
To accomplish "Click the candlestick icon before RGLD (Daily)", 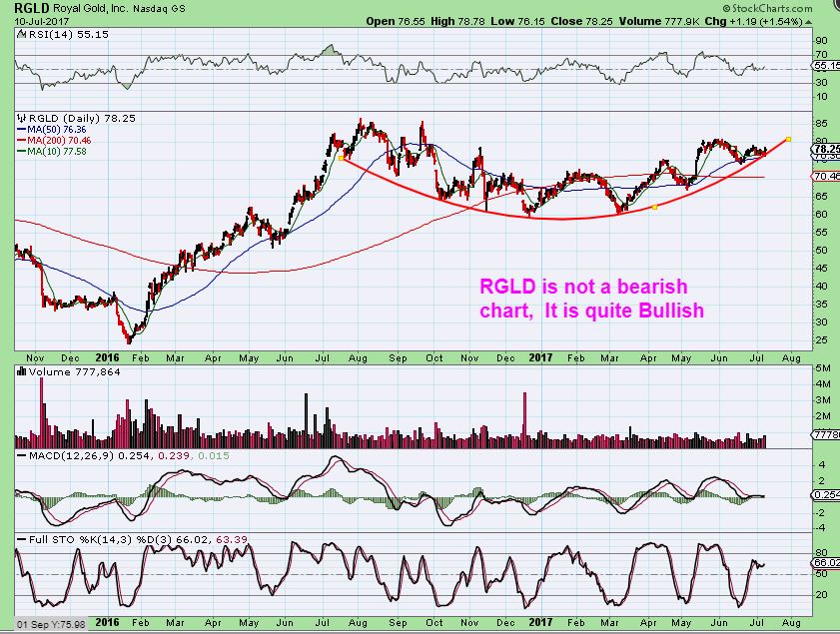I will (x=21, y=119).
